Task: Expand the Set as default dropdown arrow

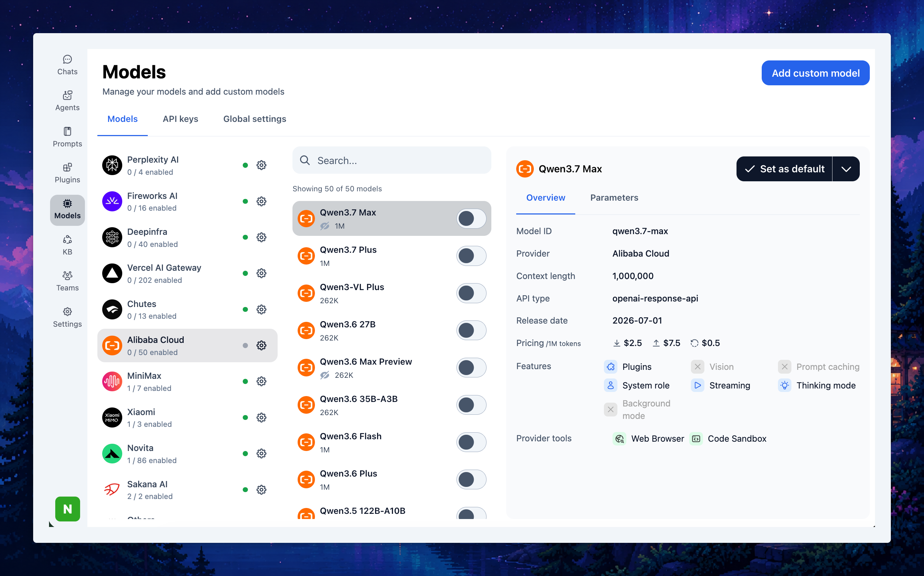Action: pyautogui.click(x=846, y=169)
